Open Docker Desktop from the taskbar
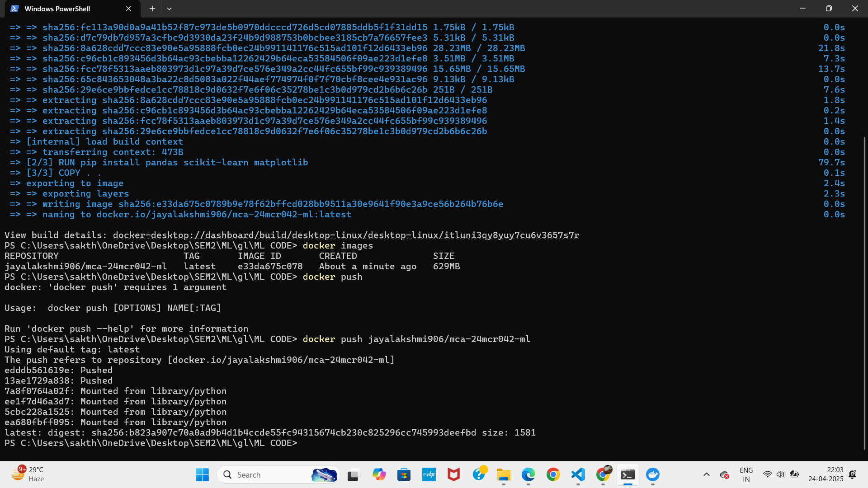This screenshot has height=488, width=868. point(653,474)
